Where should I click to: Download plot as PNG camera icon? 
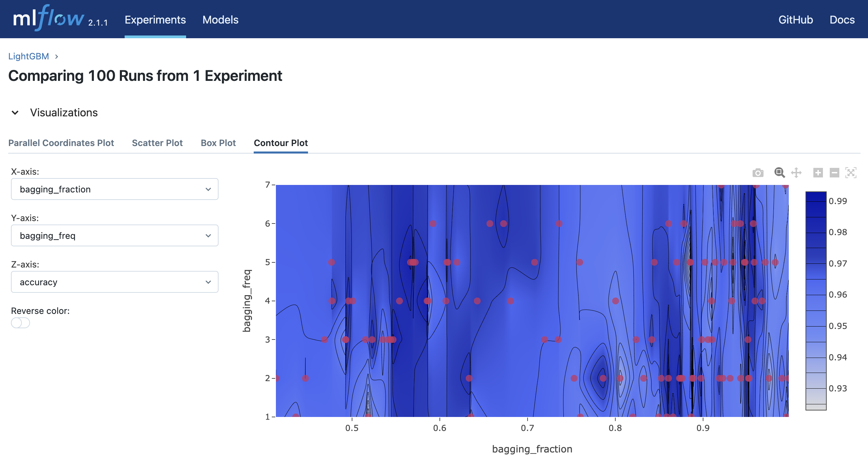[x=758, y=173]
